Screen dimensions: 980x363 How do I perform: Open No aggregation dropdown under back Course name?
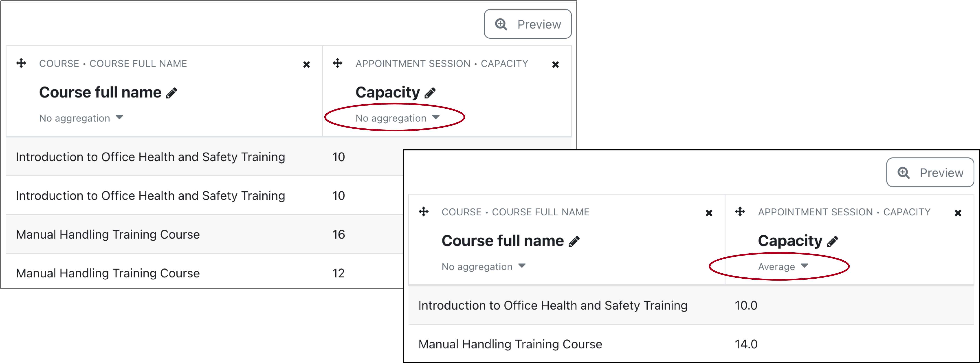[x=81, y=118]
